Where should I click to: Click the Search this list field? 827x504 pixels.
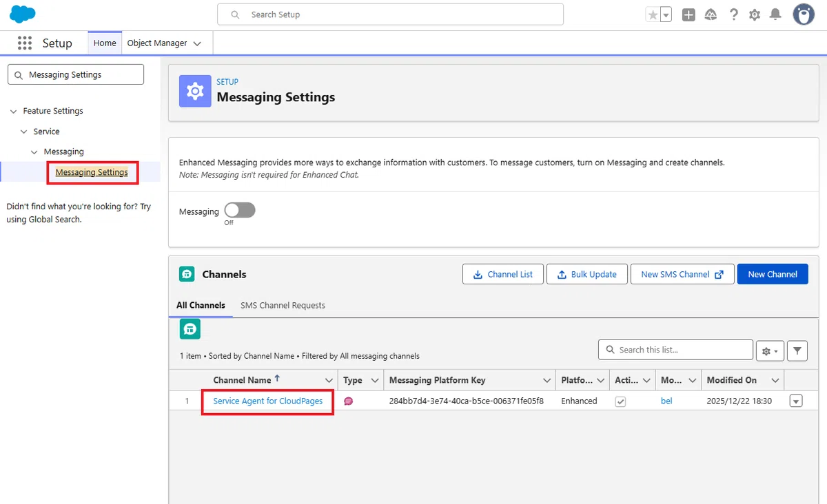675,350
